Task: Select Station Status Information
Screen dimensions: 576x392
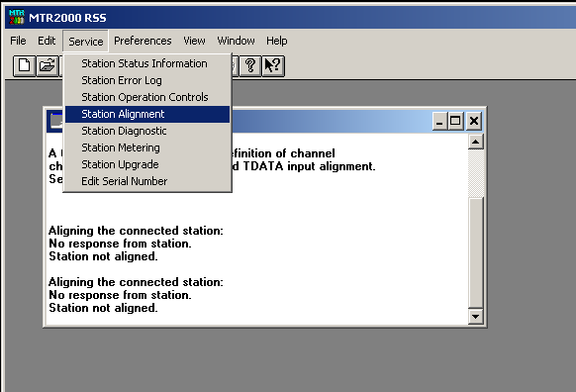Action: (147, 63)
